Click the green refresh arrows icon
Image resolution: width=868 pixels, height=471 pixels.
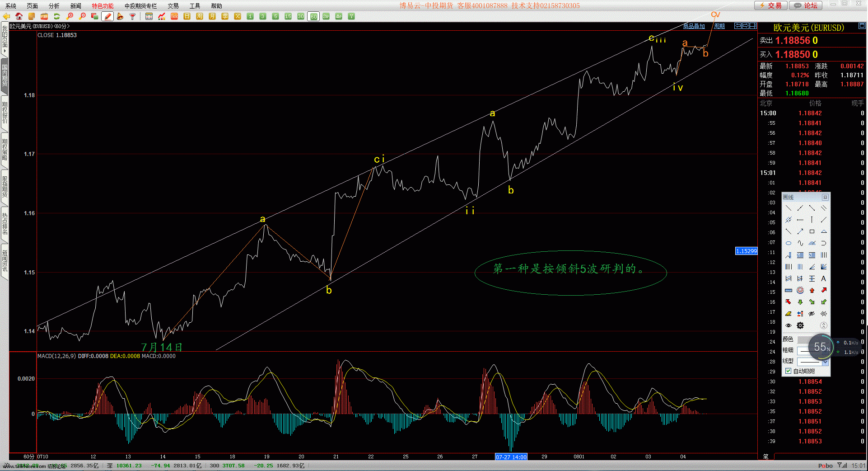point(57,16)
